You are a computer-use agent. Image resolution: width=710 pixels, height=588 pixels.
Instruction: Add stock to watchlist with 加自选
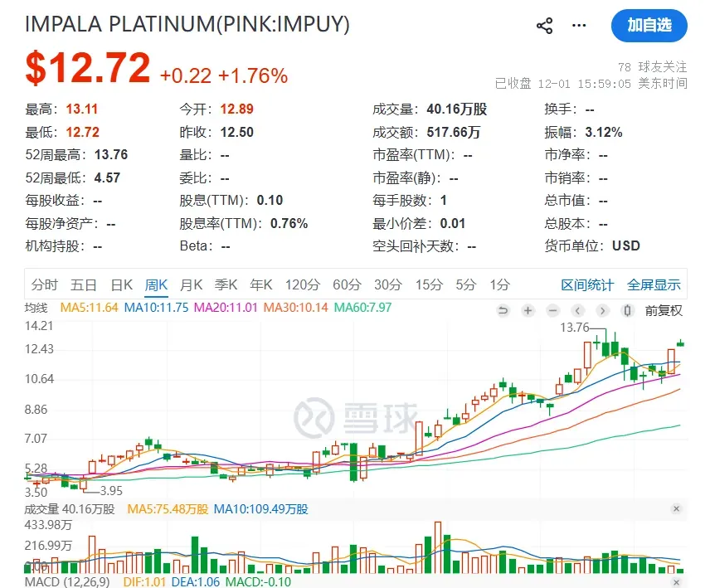tap(649, 26)
